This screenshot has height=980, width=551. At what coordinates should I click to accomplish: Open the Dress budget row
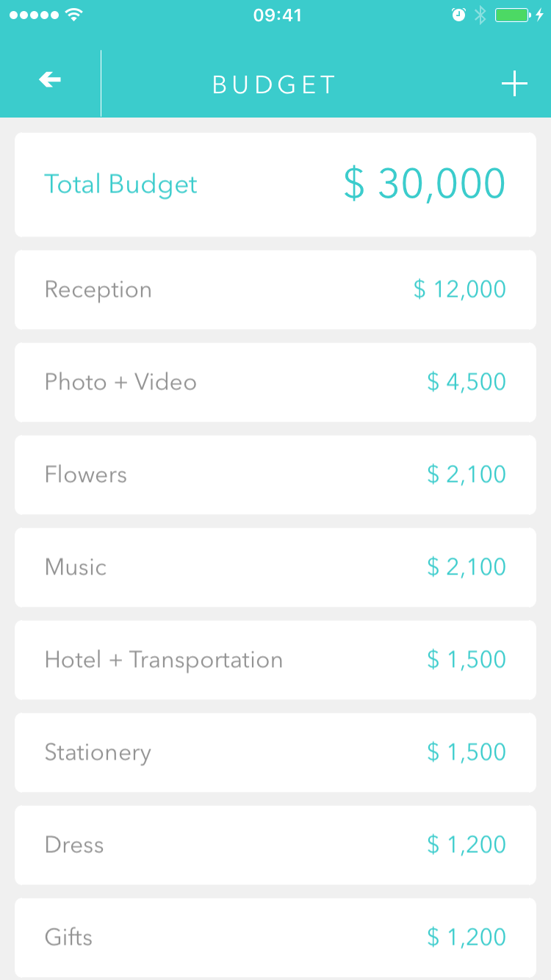(275, 845)
